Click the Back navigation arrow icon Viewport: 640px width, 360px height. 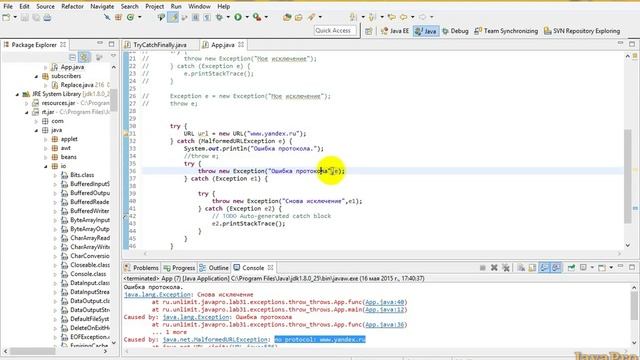click(x=403, y=17)
